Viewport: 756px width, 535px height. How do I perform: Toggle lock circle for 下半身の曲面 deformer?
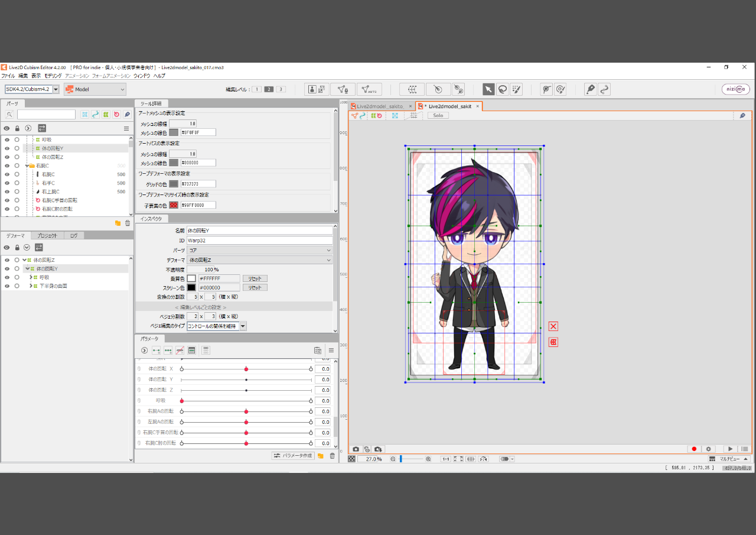click(17, 286)
